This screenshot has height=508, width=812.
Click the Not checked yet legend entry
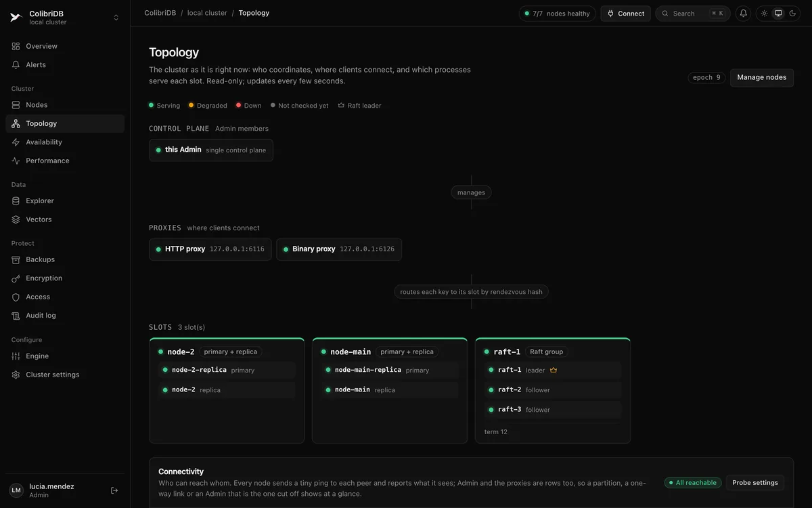coord(299,106)
